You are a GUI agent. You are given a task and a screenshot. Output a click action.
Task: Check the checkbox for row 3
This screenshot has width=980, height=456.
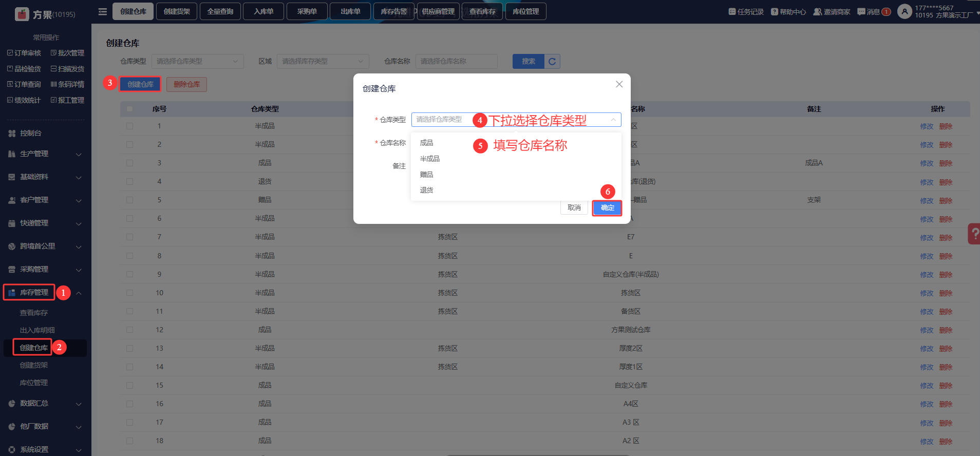[129, 163]
